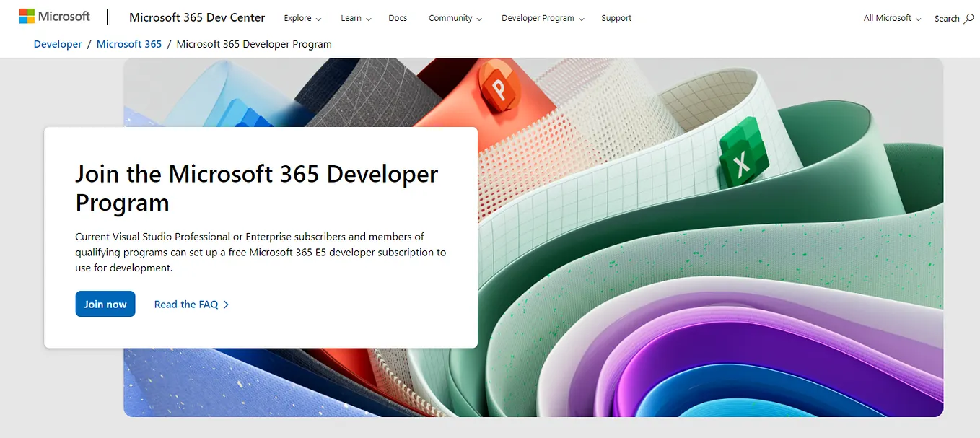Screen dimensions: 980x438
Task: Open Support from the top navigation
Action: pos(616,18)
